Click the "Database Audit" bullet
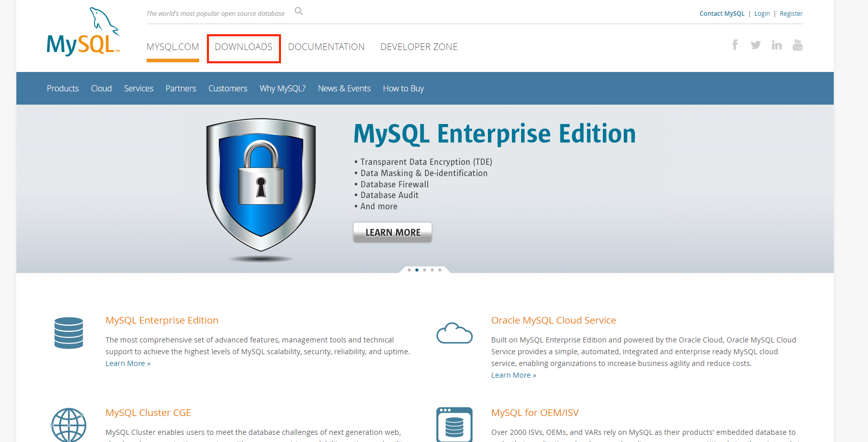Viewport: 868px width, 442px height. click(387, 195)
